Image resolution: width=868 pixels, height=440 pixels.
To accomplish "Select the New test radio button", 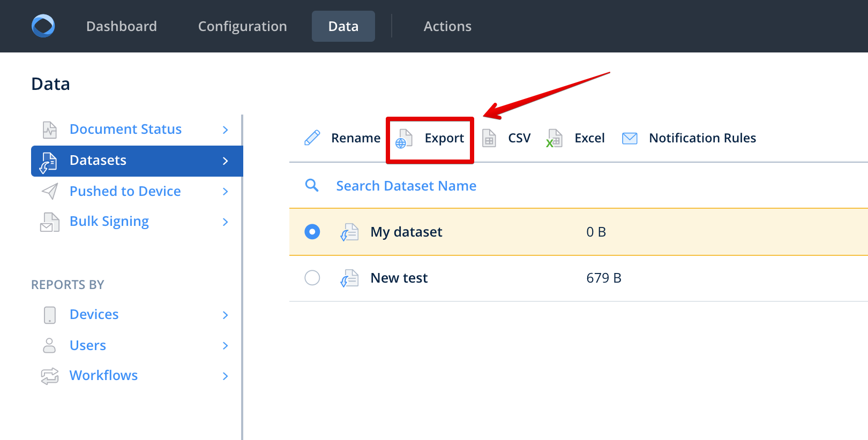I will click(x=312, y=278).
